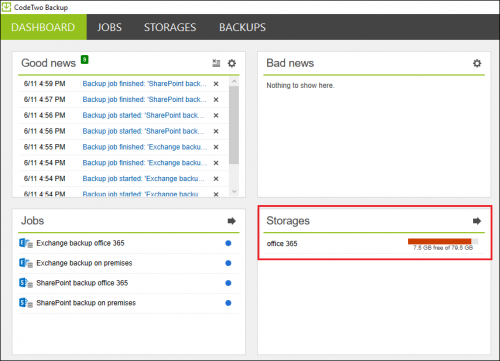Dismiss the 4:54 PM Exchange job finished notification

(x=216, y=163)
